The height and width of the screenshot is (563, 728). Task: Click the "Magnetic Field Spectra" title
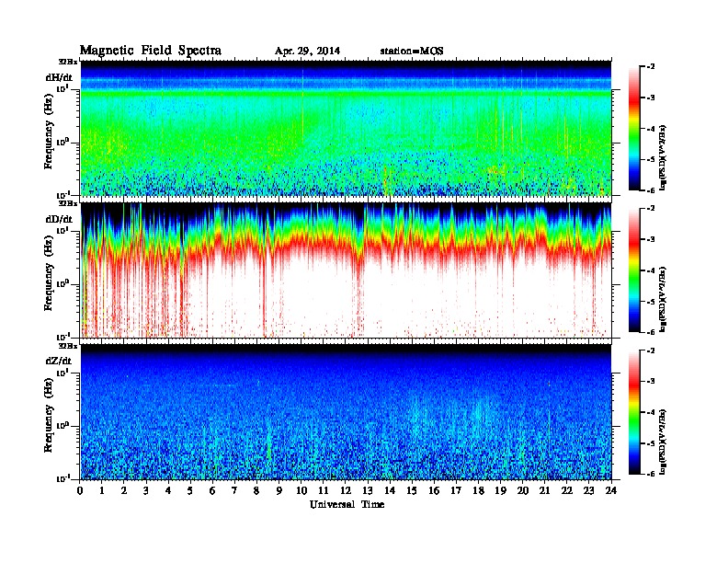click(151, 51)
